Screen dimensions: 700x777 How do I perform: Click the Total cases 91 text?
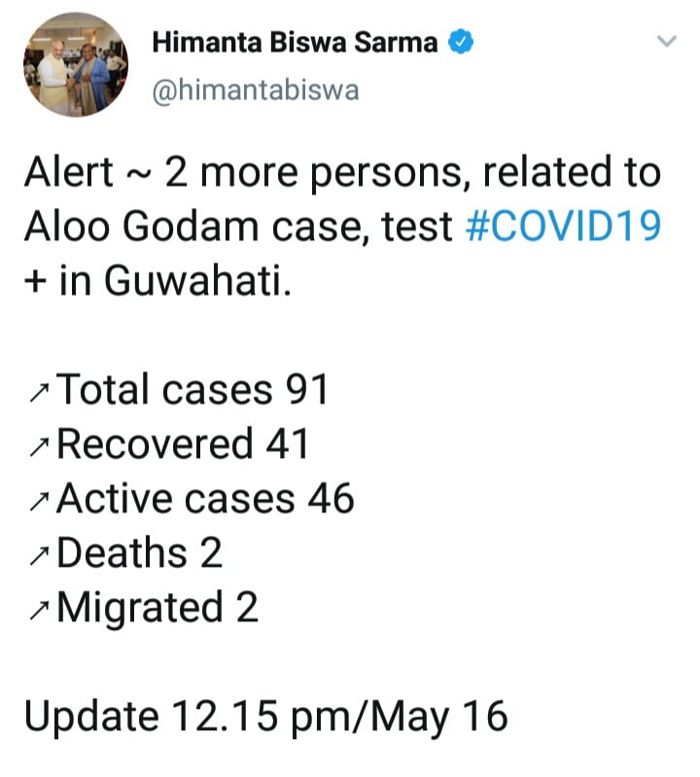pyautogui.click(x=192, y=390)
